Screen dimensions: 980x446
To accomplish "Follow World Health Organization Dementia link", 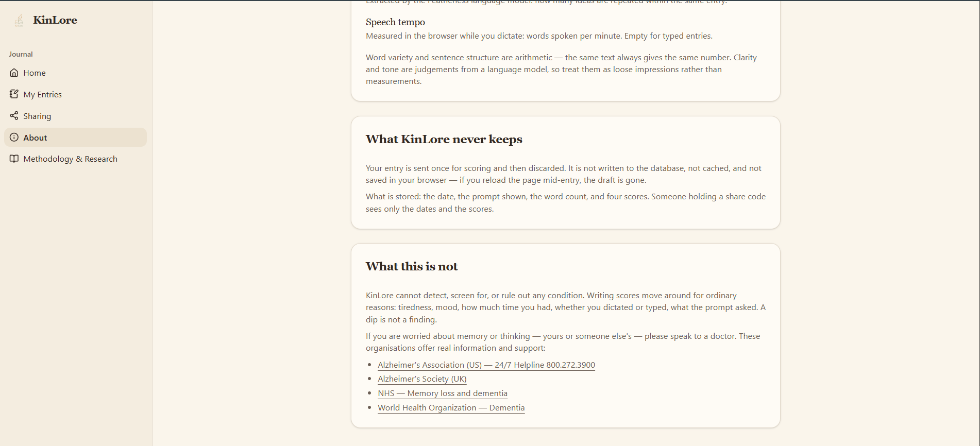I will click(x=451, y=408).
